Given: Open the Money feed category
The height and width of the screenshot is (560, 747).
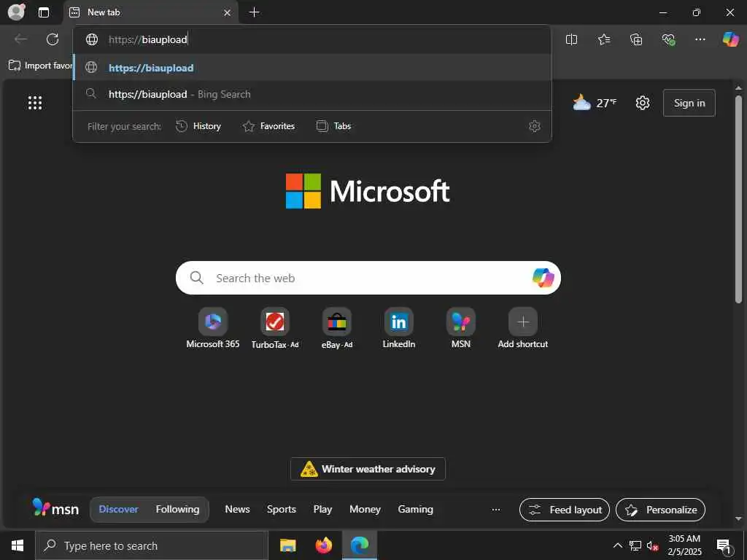Looking at the screenshot, I should pos(365,509).
